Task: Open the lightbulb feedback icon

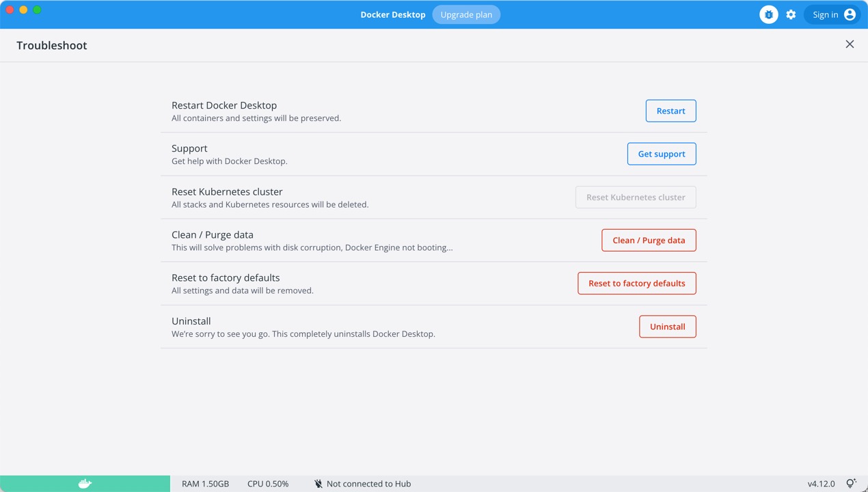Action: tap(851, 483)
